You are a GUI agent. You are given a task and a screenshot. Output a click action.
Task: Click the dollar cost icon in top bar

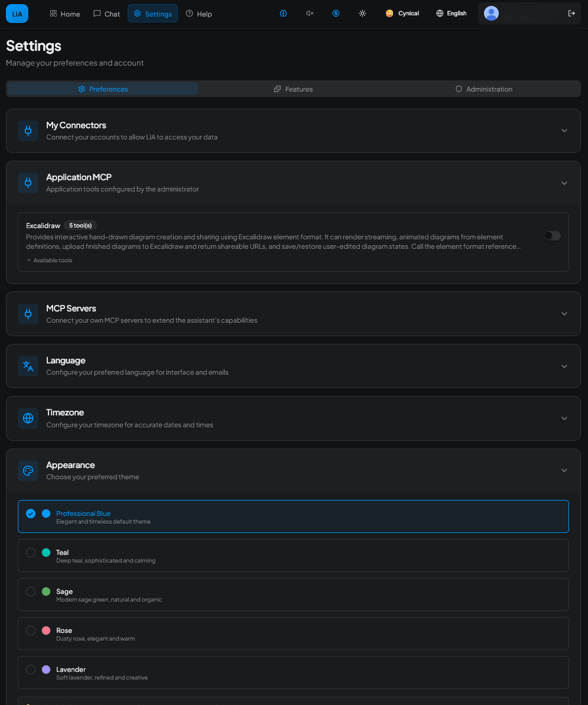(336, 13)
